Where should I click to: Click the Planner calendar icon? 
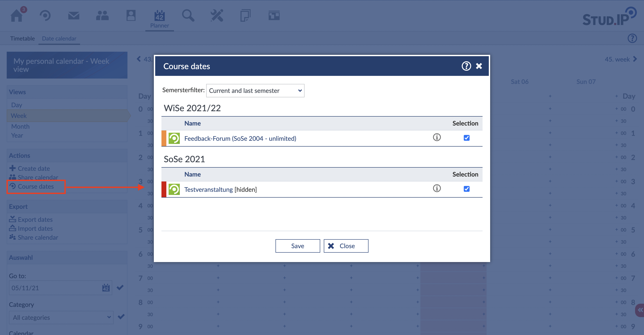[159, 15]
